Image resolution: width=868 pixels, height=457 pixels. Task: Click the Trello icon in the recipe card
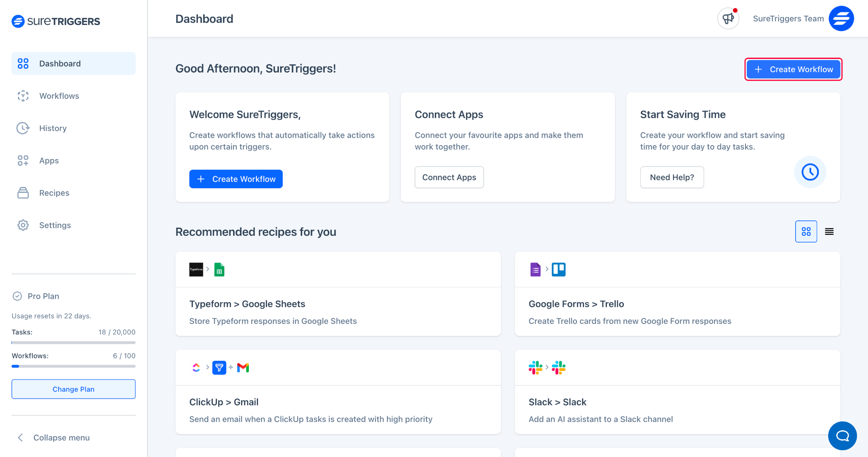coord(559,269)
